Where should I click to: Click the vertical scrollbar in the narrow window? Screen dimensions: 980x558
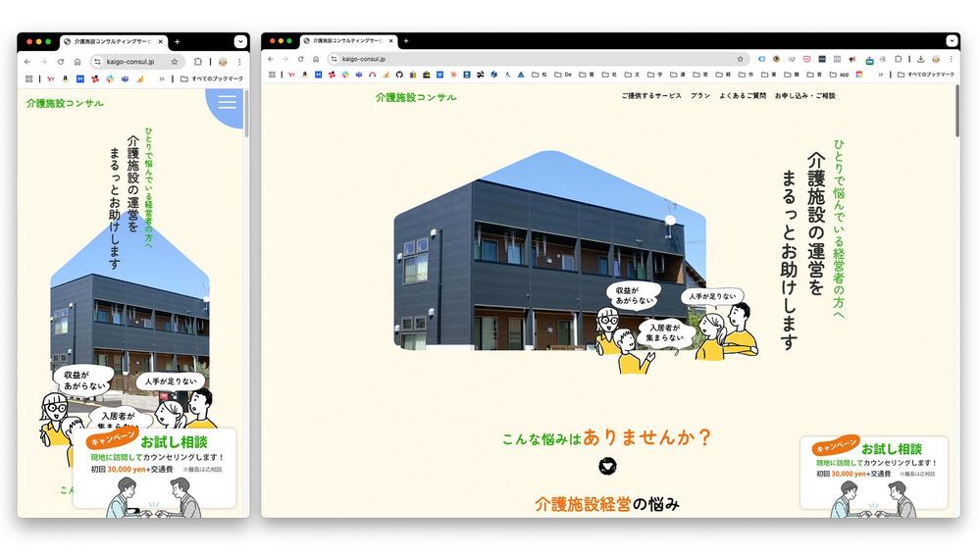[246, 114]
